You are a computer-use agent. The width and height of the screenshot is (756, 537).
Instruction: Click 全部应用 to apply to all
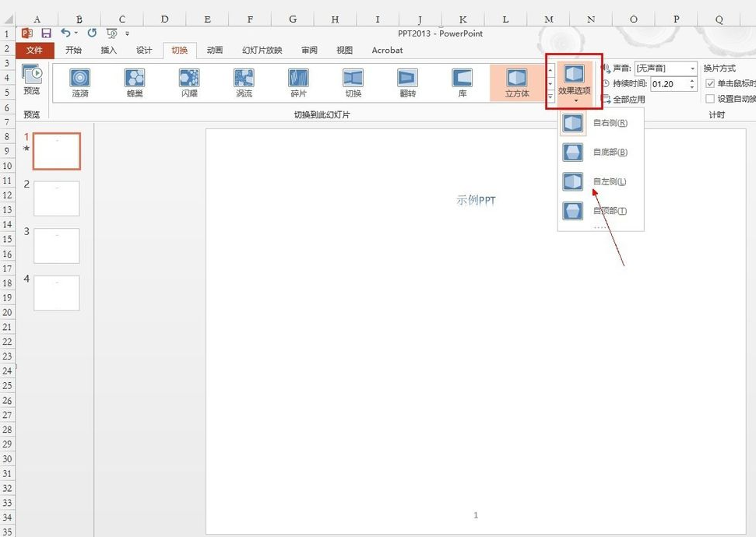coord(628,100)
